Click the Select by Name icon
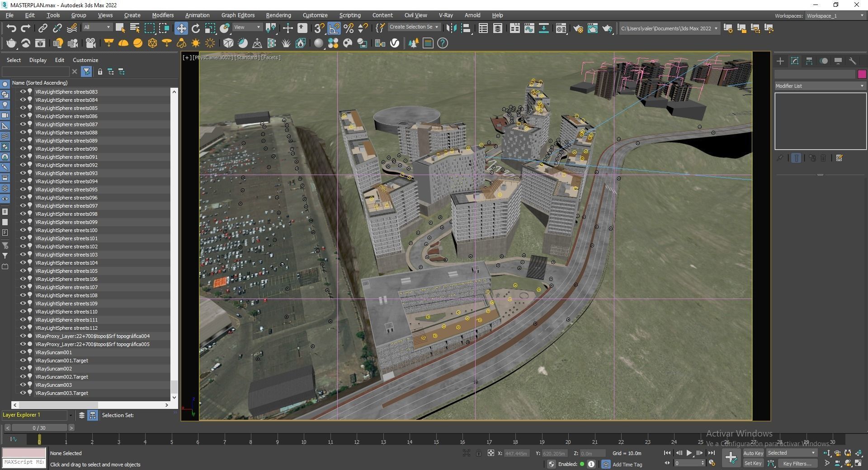The height and width of the screenshot is (470, 868). 135,28
